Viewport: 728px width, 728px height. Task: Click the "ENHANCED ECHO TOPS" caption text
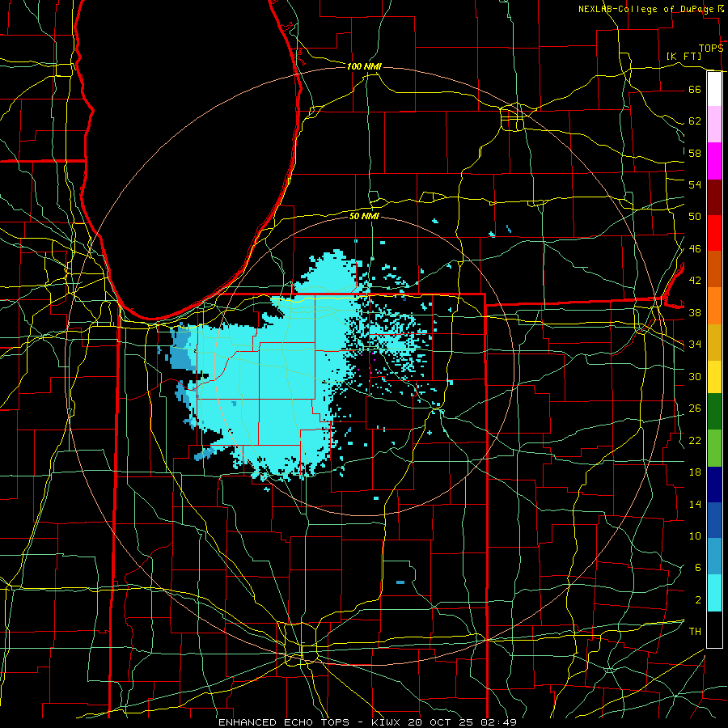coord(284,722)
